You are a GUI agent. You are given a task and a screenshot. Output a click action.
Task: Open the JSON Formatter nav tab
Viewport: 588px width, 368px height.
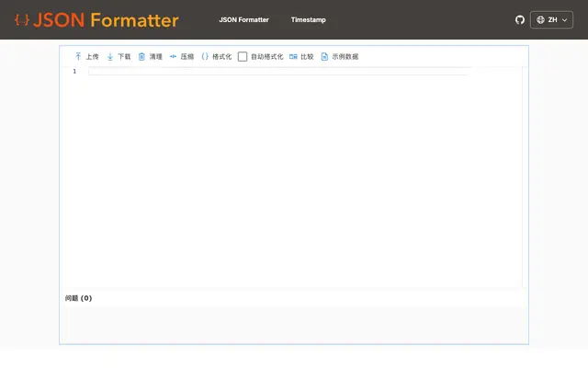tap(243, 20)
